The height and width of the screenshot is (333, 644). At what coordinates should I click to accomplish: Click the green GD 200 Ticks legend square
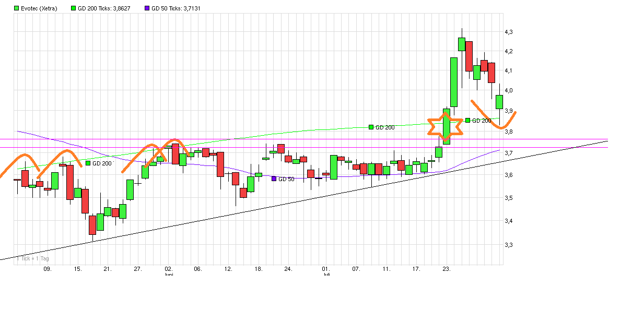[73, 9]
